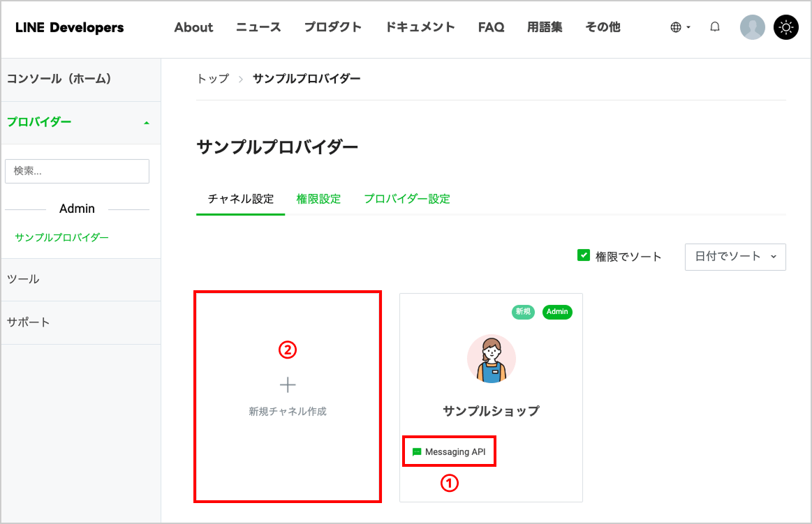Viewport: 812px width, 524px height.
Task: Click the 新規 badge on channel card
Action: (x=523, y=312)
